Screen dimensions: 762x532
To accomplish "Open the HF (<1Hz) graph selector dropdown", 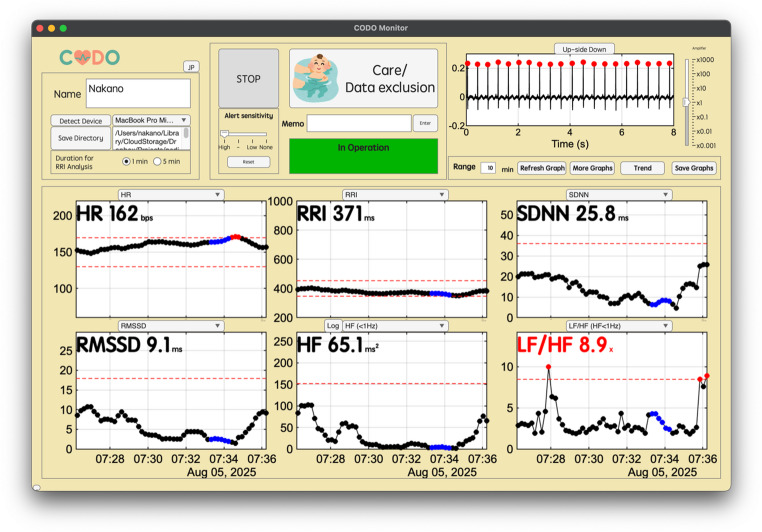I will [395, 326].
